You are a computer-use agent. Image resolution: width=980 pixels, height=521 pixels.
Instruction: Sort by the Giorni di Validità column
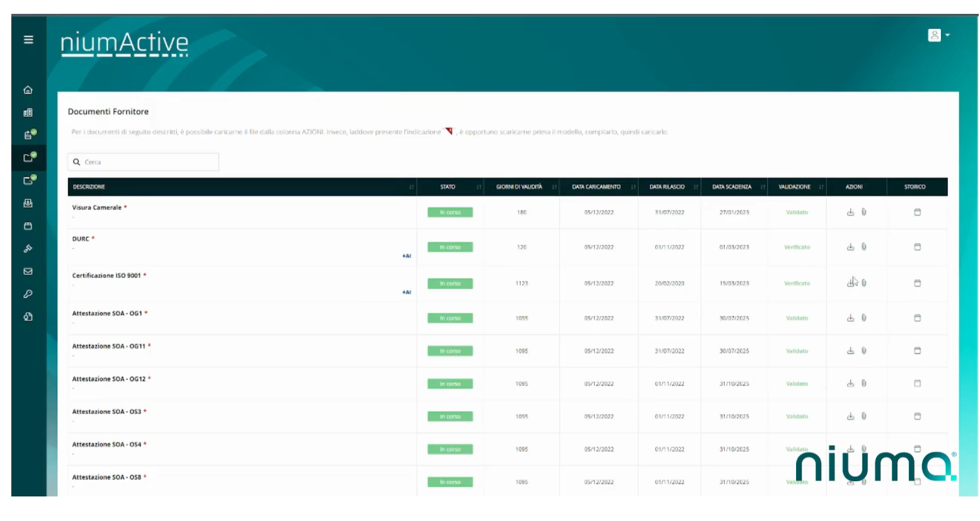(555, 187)
